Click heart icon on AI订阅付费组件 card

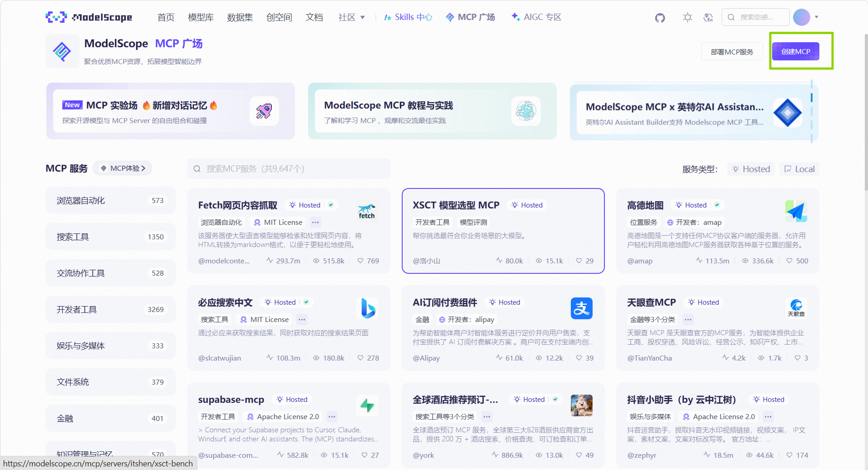[579, 358]
